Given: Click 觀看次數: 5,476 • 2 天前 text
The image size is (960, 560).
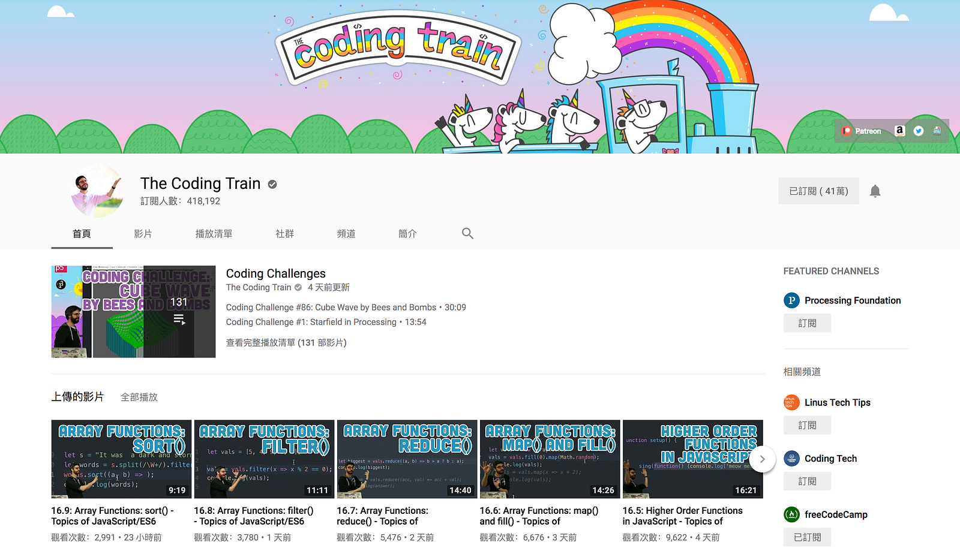Looking at the screenshot, I should click(385, 538).
